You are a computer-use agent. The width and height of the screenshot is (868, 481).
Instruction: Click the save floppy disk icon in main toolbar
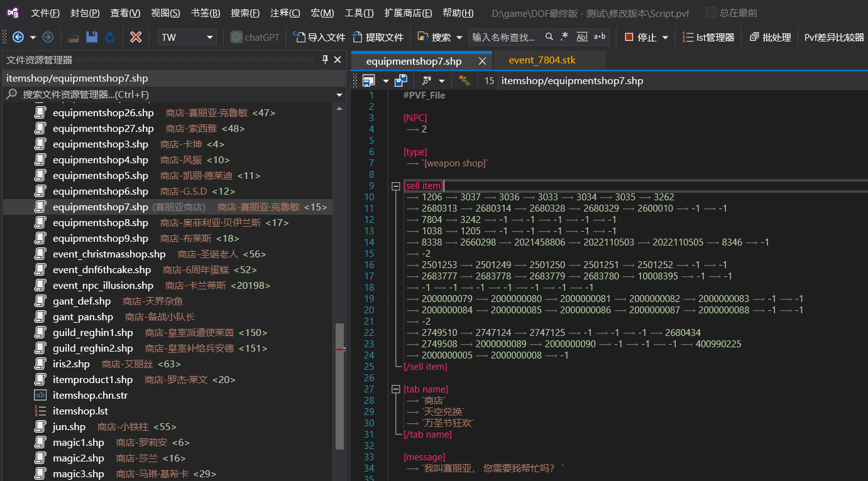[x=92, y=37]
